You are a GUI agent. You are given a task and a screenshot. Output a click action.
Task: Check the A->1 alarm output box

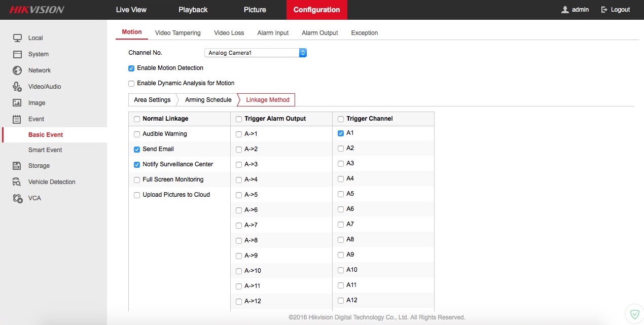pyautogui.click(x=239, y=134)
